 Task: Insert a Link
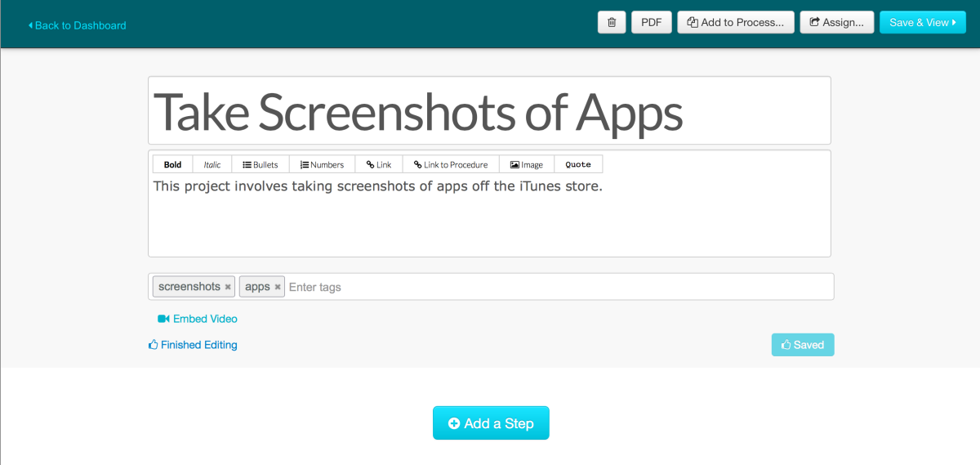pyautogui.click(x=379, y=164)
